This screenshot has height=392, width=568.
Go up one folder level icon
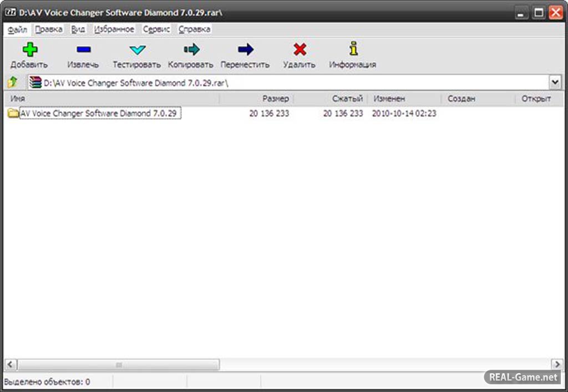12,82
